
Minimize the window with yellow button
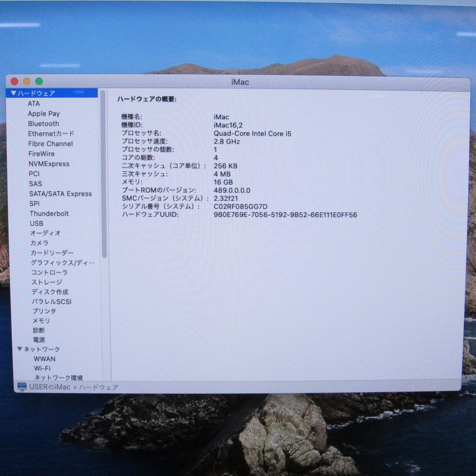[x=27, y=81]
